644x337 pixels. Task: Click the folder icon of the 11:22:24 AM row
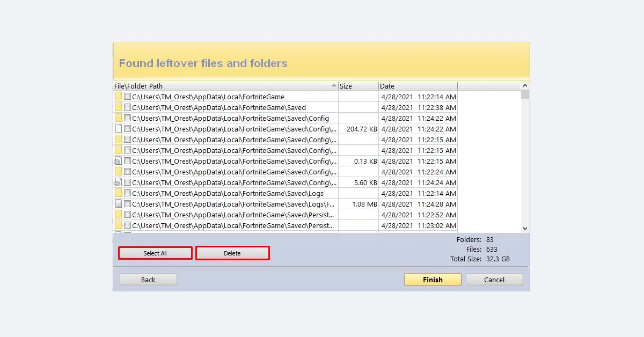119,172
